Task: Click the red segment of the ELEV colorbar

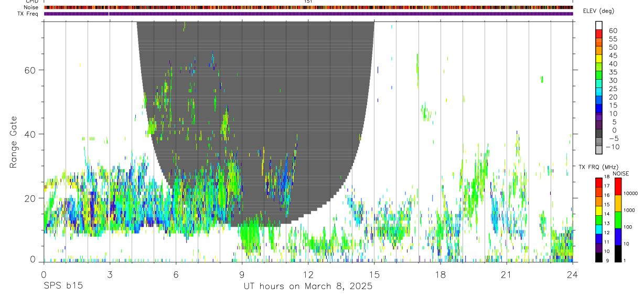Action: (599, 34)
